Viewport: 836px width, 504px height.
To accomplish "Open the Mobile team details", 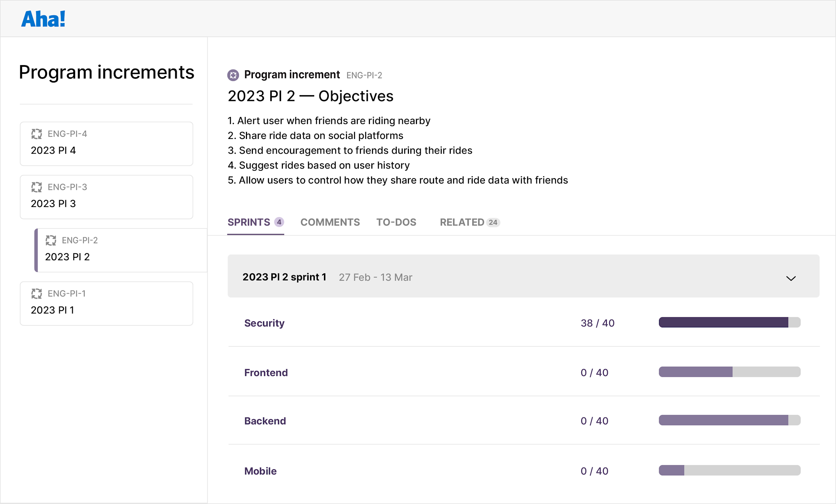I will 260,471.
